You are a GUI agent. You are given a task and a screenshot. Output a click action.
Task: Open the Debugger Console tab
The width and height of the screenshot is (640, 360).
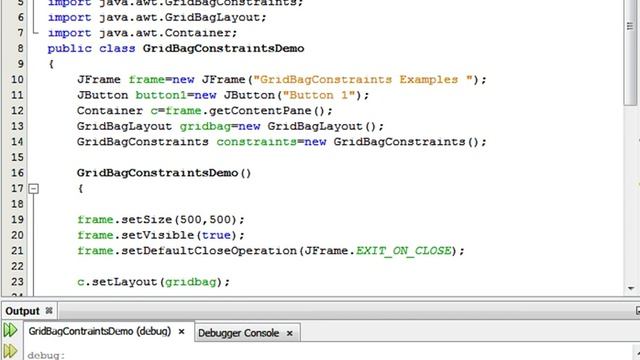(x=238, y=333)
